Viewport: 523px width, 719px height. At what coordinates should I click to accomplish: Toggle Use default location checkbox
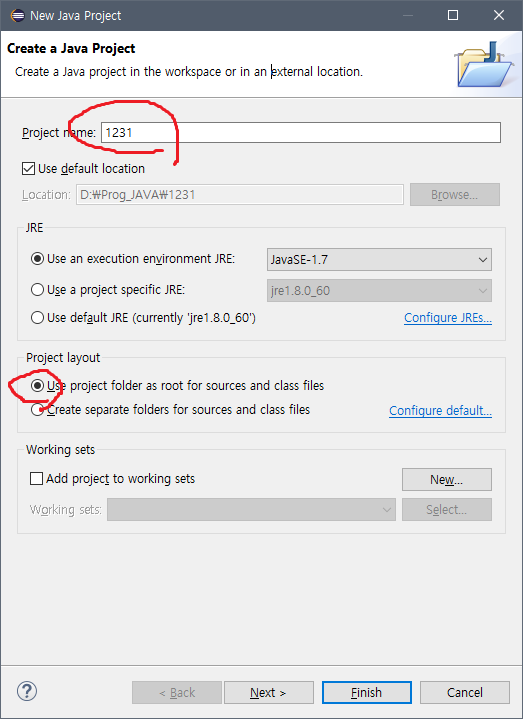tap(28, 169)
